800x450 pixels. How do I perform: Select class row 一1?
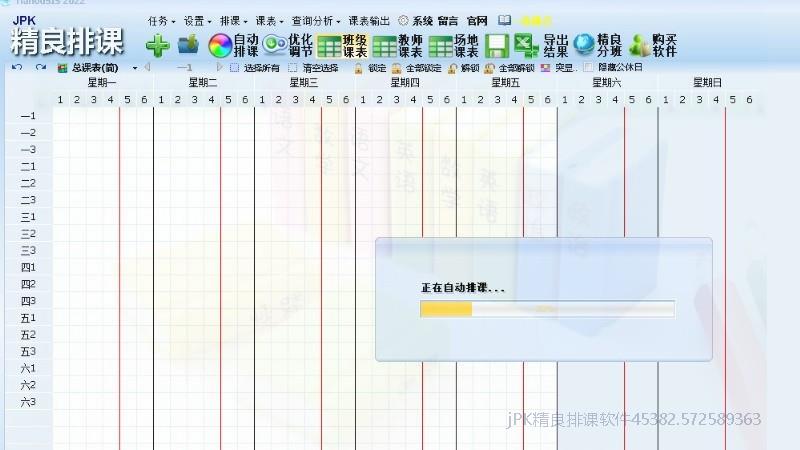pyautogui.click(x=28, y=116)
